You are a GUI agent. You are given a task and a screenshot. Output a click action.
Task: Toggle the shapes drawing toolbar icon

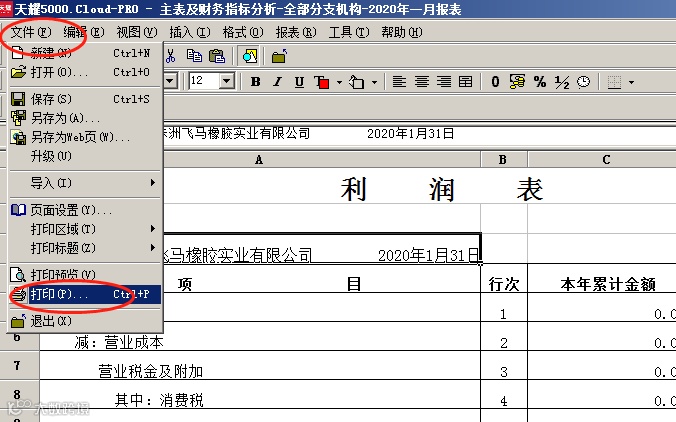[250, 56]
